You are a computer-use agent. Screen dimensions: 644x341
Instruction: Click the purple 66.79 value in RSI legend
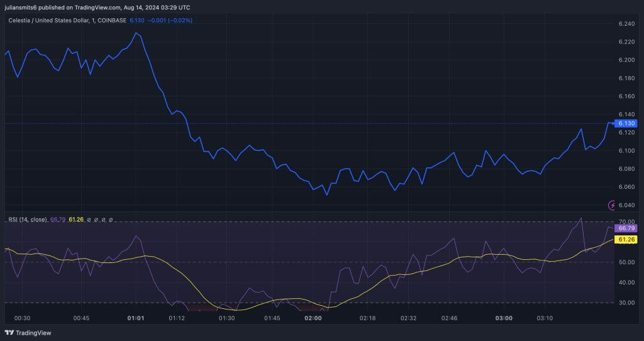tap(58, 220)
